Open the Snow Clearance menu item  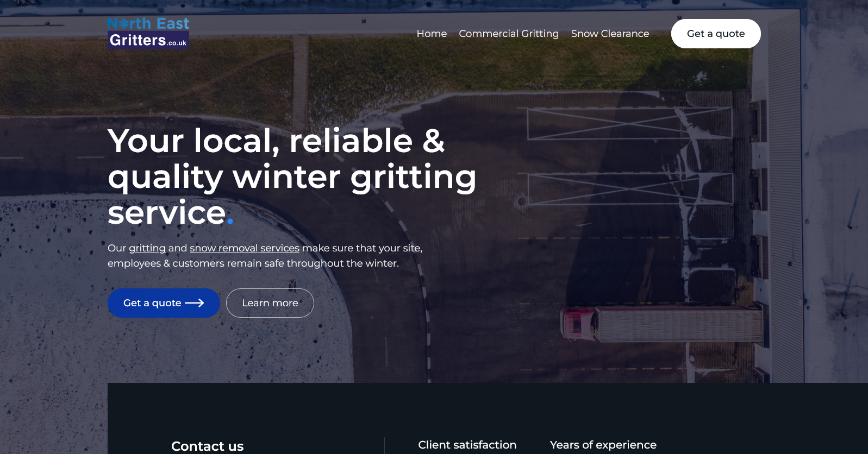tap(610, 34)
